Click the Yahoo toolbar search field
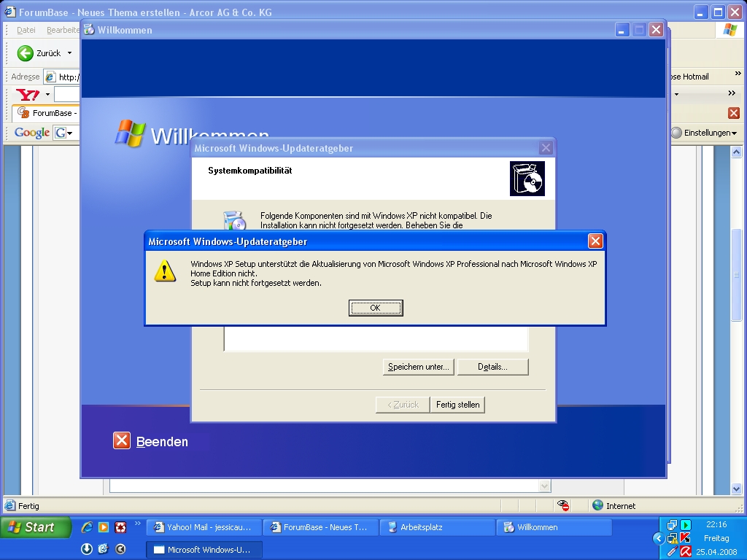 (x=66, y=94)
